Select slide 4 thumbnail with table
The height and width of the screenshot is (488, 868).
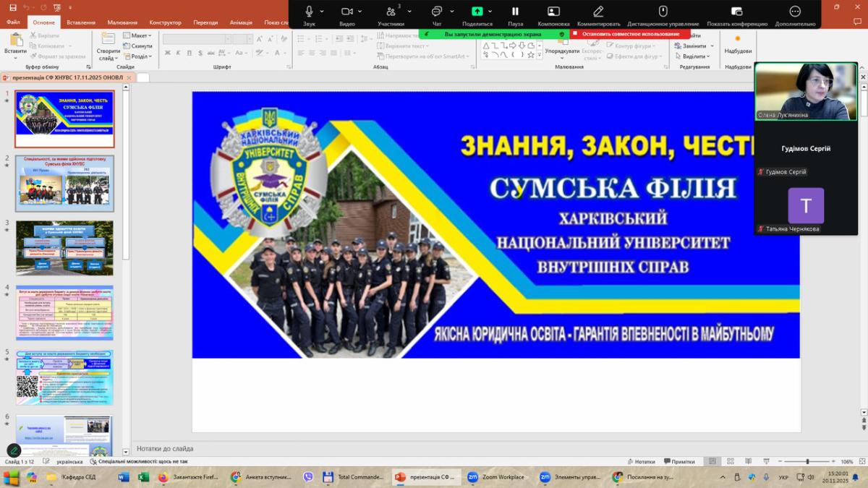64,312
